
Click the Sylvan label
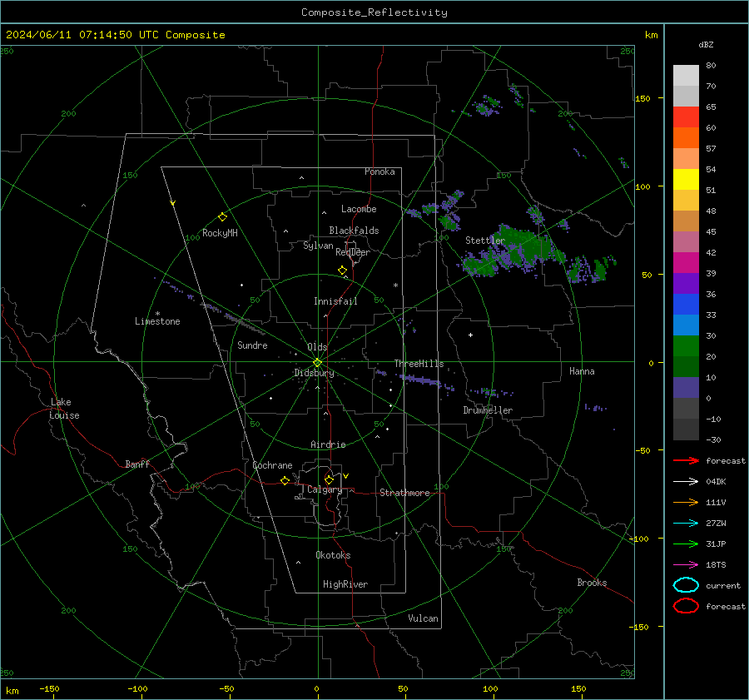pyautogui.click(x=318, y=246)
